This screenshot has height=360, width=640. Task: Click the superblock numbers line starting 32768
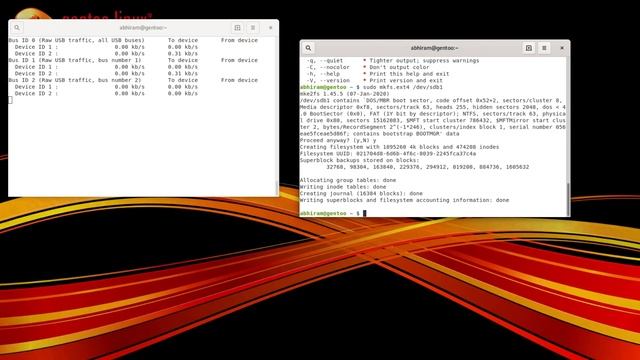tap(427, 167)
